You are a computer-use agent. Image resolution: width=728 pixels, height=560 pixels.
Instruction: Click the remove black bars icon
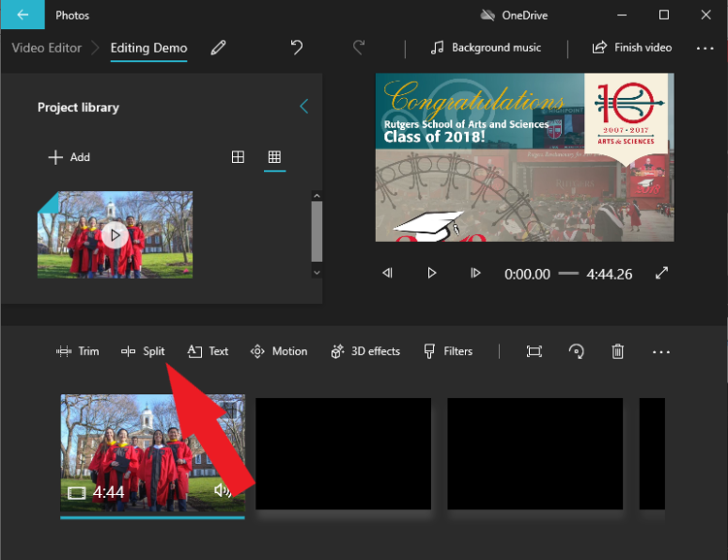534,351
